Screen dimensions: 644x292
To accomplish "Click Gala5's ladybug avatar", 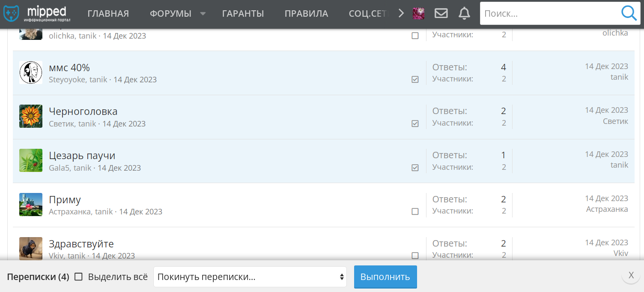I will tap(31, 160).
